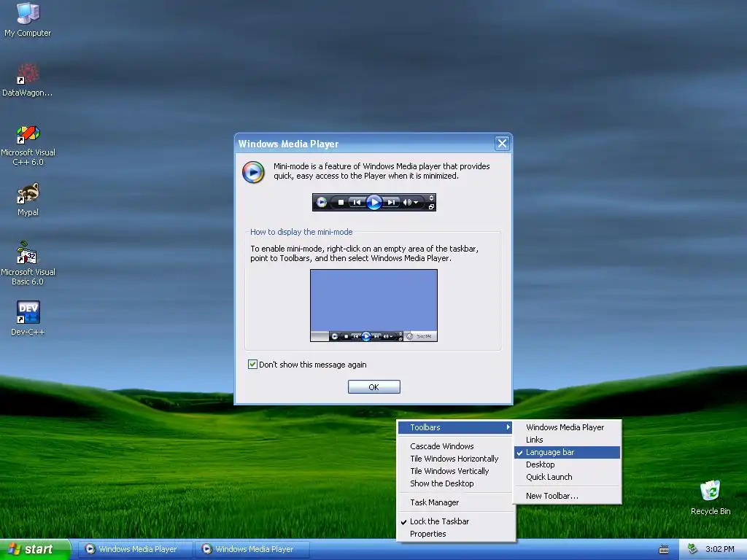Close the Windows Media Player dialog
The height and width of the screenshot is (560, 747).
(x=502, y=144)
